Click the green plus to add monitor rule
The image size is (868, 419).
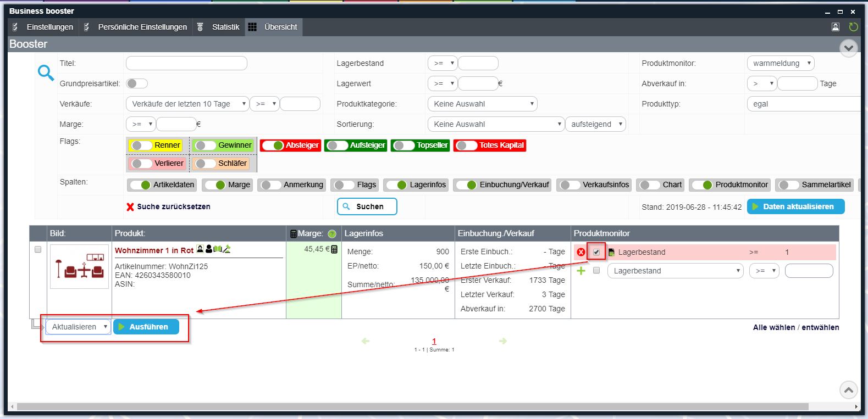[x=581, y=271]
